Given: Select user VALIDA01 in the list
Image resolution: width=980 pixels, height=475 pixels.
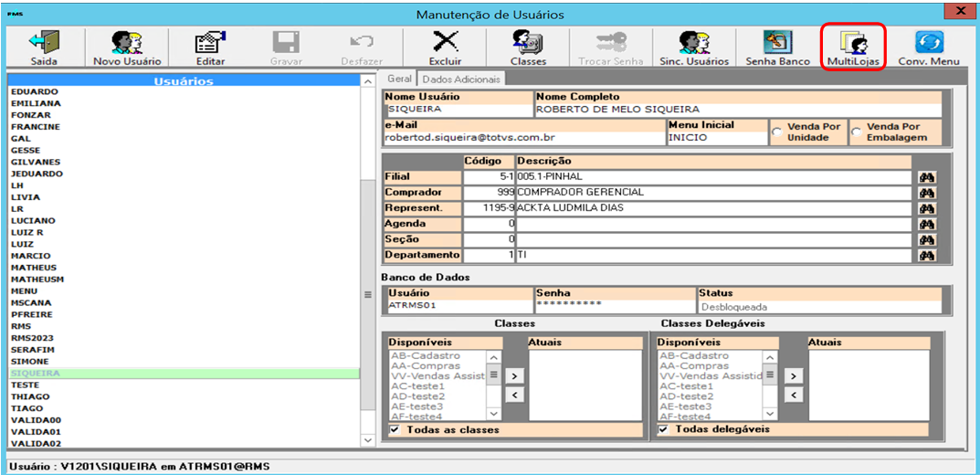Looking at the screenshot, I should [x=184, y=432].
